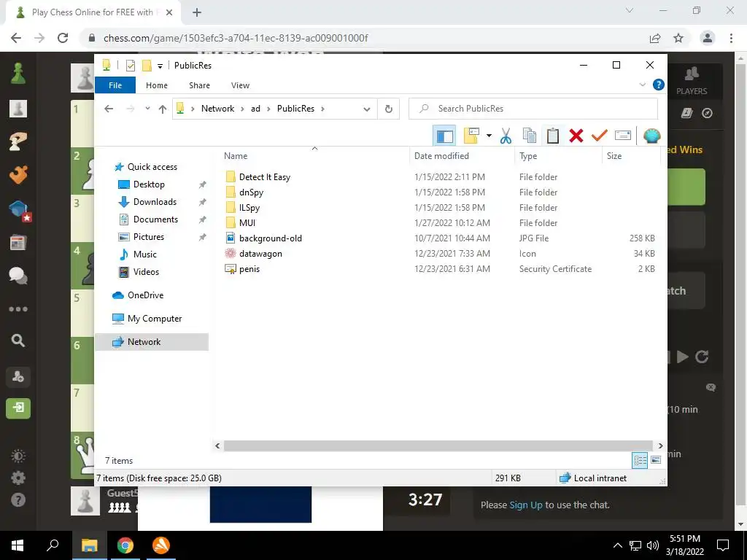Open address bar history dropdown
Viewport: 747px width, 560px height.
366,109
